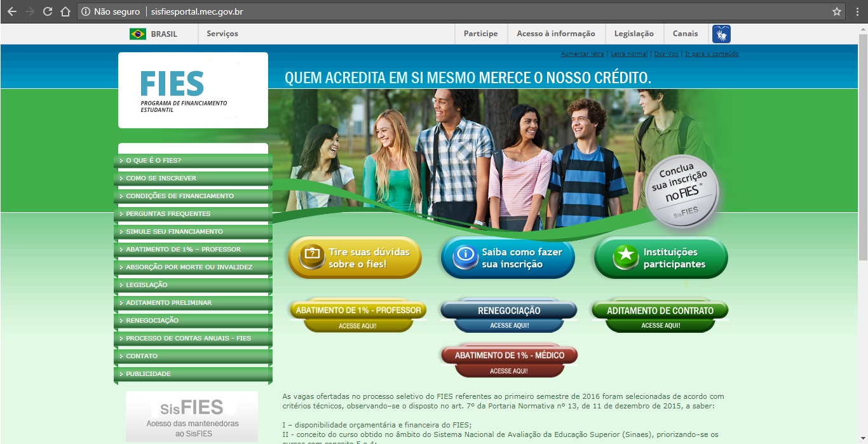Open the Serviços menu

pyautogui.click(x=221, y=33)
